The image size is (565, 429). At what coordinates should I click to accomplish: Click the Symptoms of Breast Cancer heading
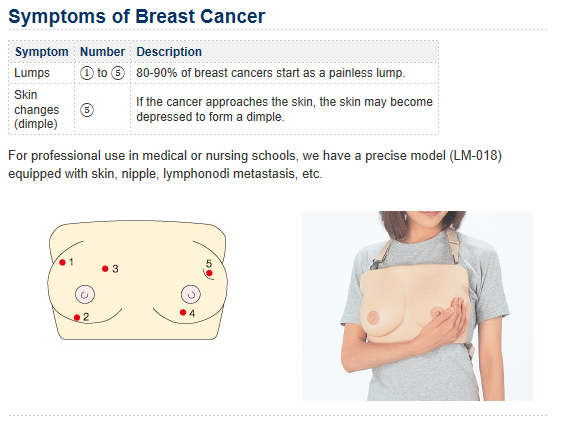(137, 17)
